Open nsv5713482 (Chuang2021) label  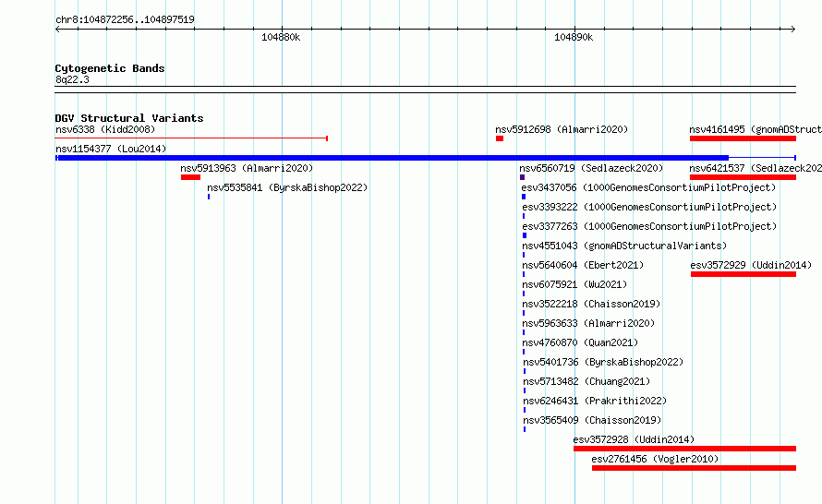586,381
